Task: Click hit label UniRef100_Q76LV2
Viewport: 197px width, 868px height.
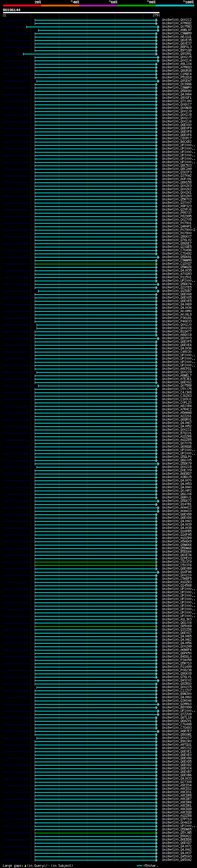Action: (x=176, y=240)
